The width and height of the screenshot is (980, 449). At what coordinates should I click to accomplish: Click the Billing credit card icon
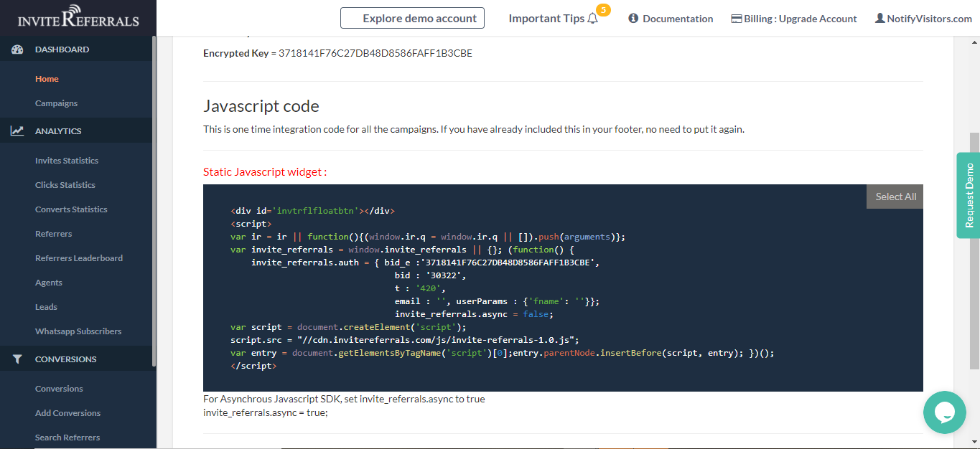point(736,19)
